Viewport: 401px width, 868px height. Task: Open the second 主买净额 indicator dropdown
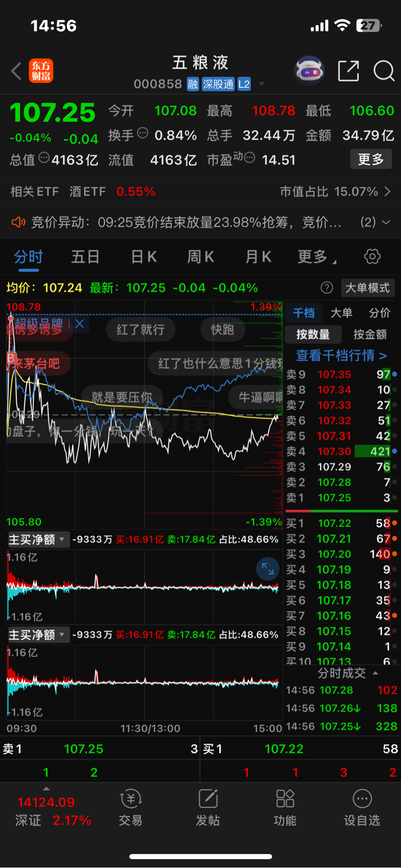pyautogui.click(x=38, y=635)
